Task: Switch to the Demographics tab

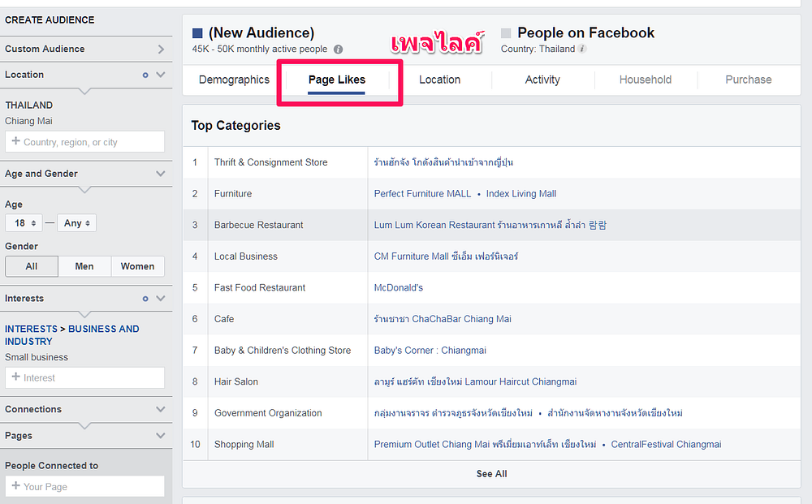Action: click(x=234, y=80)
